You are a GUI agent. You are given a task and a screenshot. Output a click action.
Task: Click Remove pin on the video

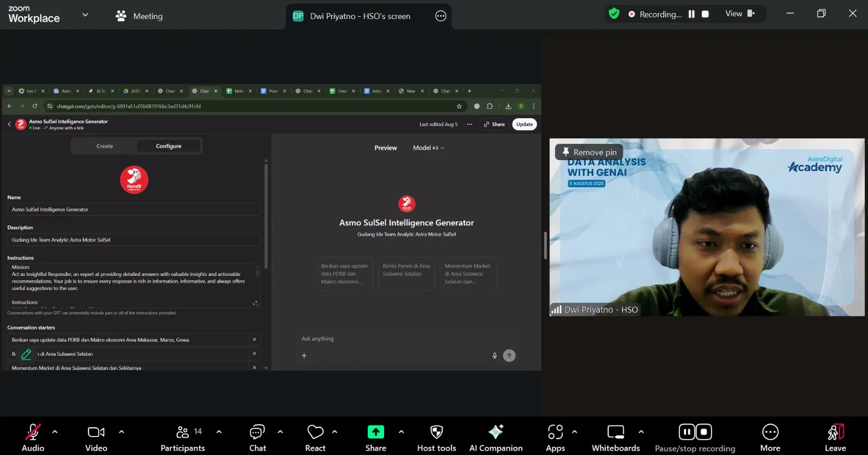click(x=590, y=152)
